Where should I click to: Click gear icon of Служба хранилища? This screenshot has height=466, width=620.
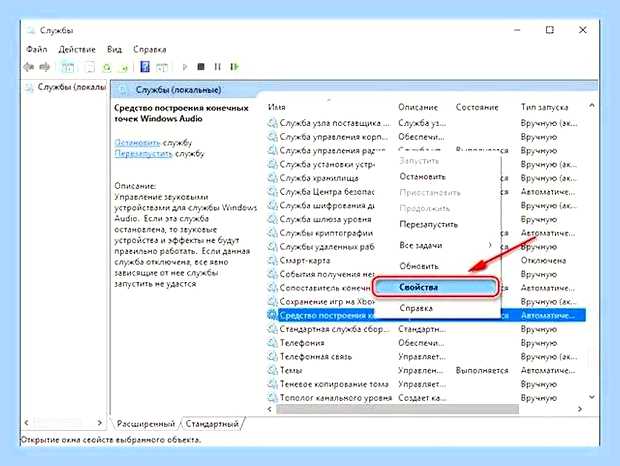[x=272, y=178]
